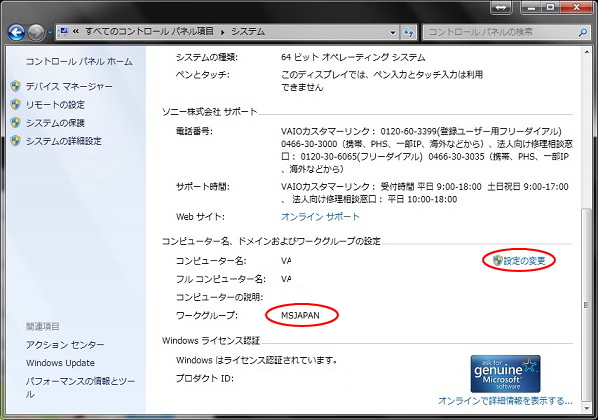
Task: Click the vertical scrollbar down arrow
Action: [x=587, y=409]
